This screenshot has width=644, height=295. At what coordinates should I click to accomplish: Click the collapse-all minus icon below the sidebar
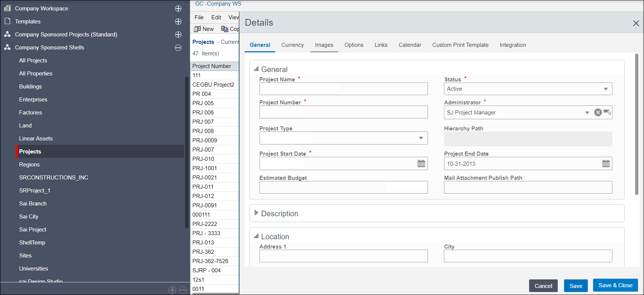(x=183, y=290)
